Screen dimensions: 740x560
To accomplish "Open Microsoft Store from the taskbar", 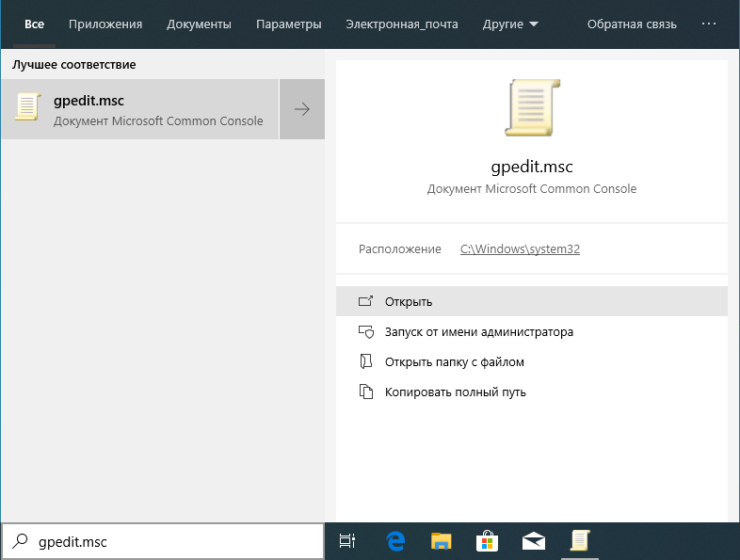I will [487, 540].
